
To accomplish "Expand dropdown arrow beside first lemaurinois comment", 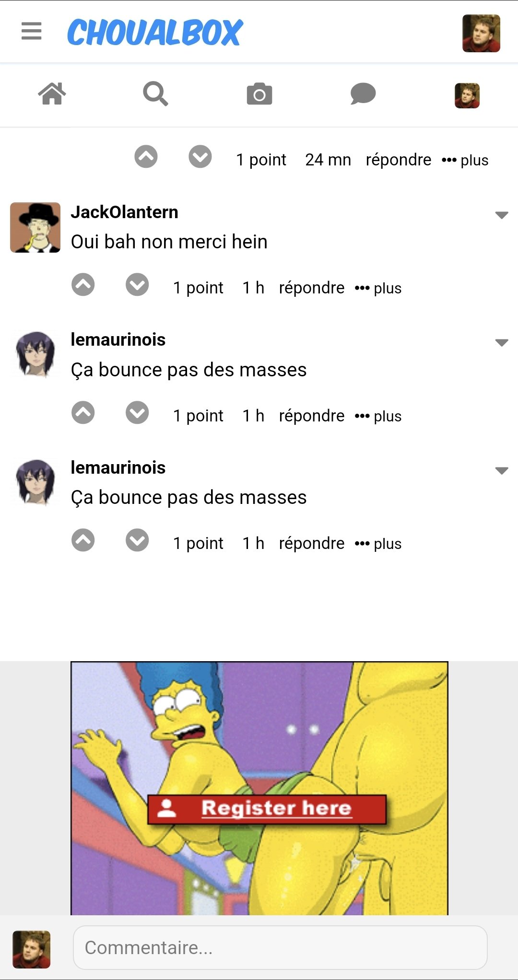I will tap(502, 342).
